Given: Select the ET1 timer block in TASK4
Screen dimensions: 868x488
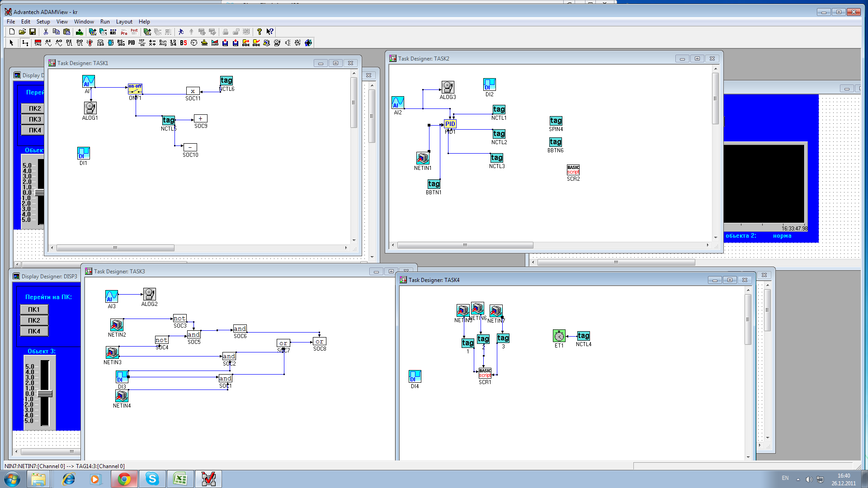Looking at the screenshot, I should [559, 336].
